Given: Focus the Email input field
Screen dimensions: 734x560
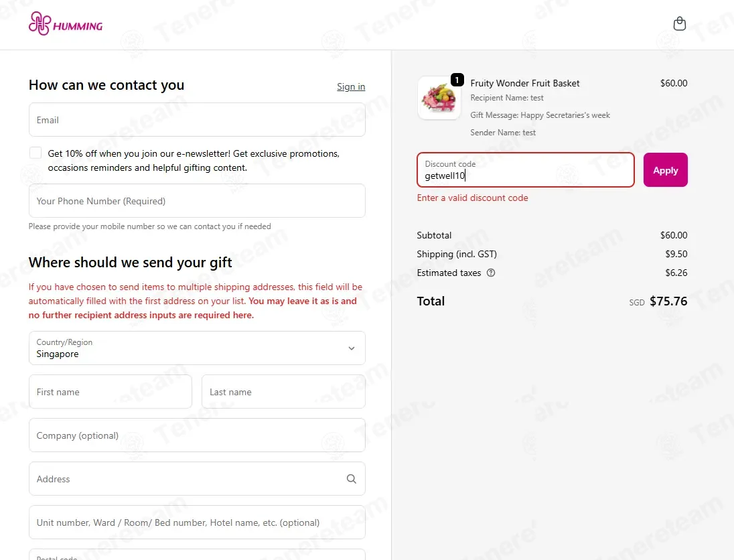Looking at the screenshot, I should 197,120.
